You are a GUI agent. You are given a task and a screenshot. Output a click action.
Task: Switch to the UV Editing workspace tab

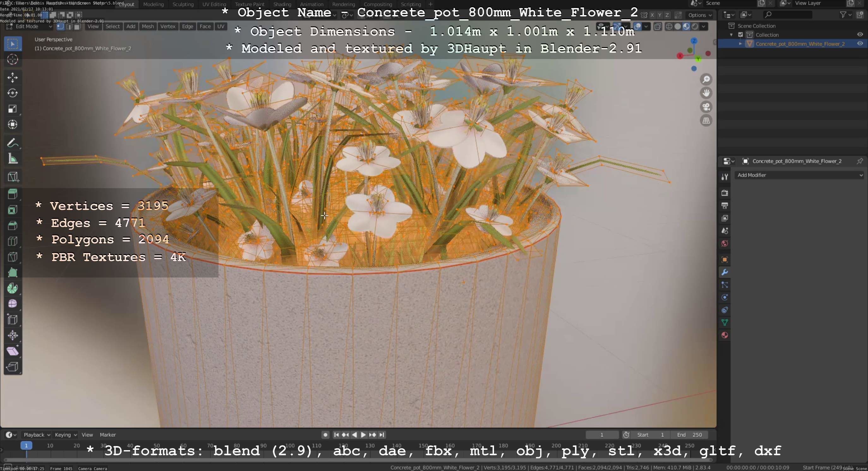[214, 4]
